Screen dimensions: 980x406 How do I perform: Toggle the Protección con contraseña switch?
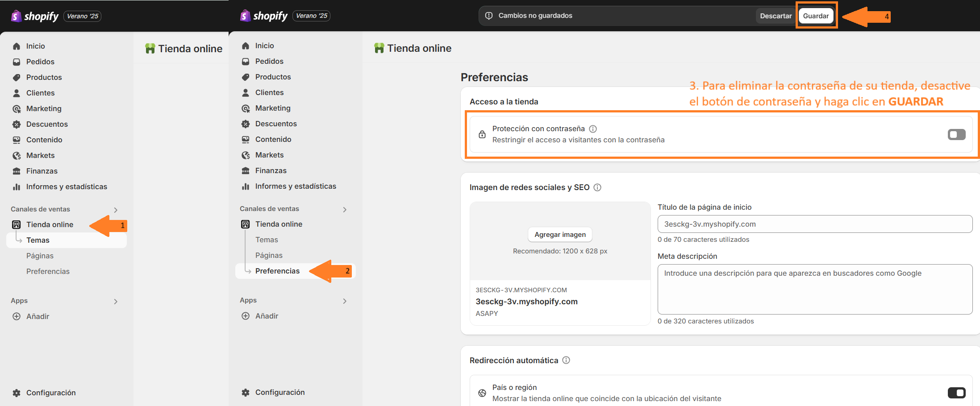pyautogui.click(x=956, y=134)
